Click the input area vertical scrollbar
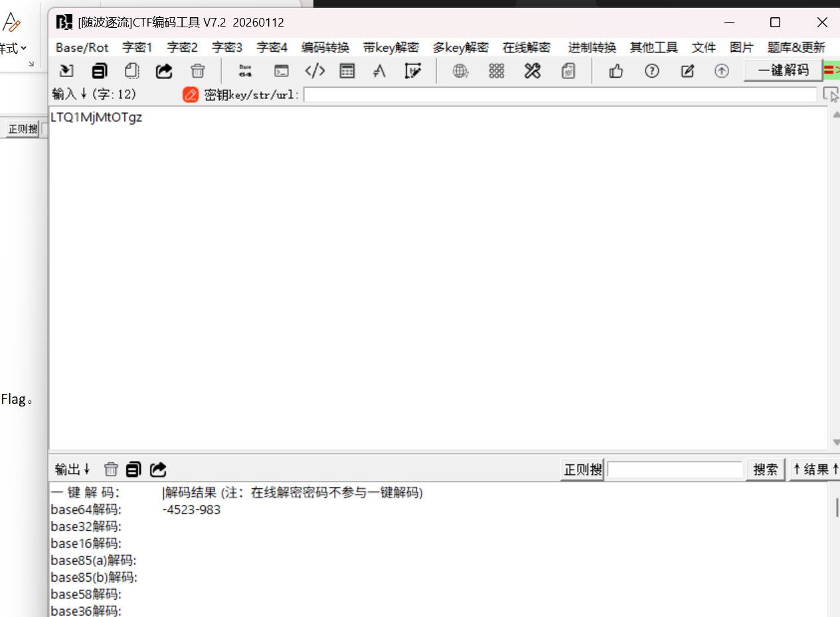Viewport: 840px width, 617px height. click(835, 278)
